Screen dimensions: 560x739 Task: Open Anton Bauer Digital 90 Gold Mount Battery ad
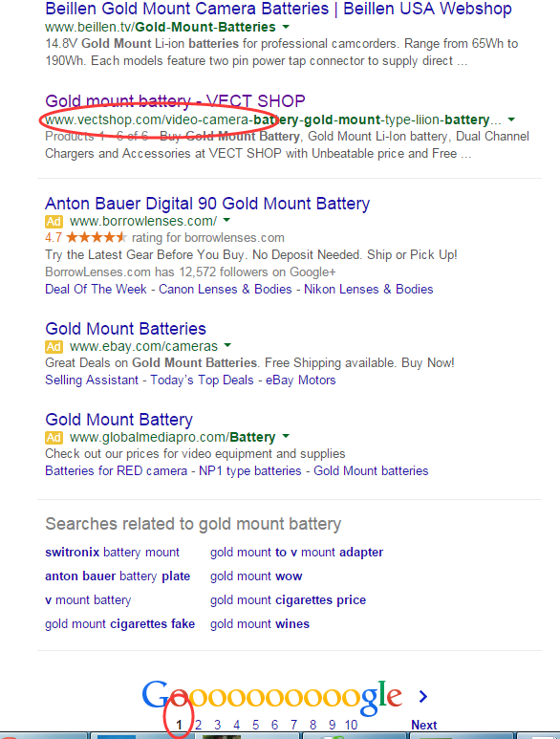(207, 204)
